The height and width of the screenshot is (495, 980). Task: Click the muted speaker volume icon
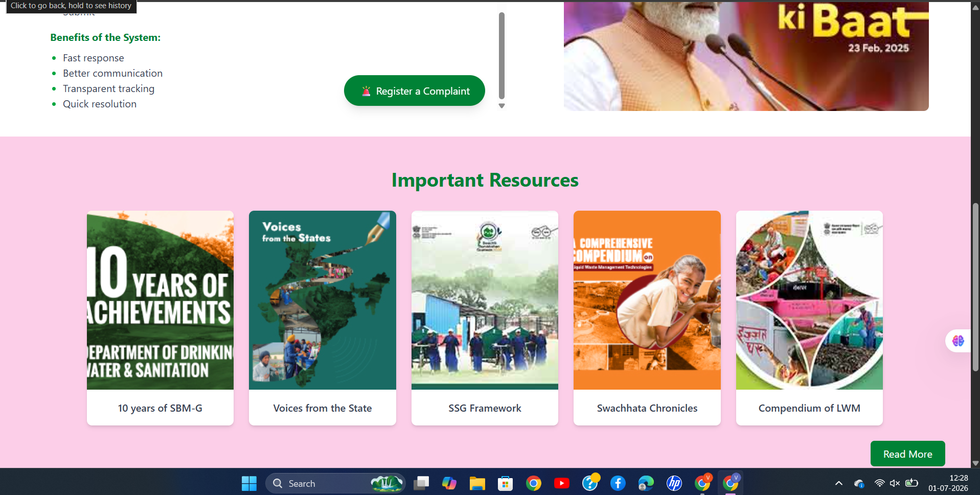895,483
